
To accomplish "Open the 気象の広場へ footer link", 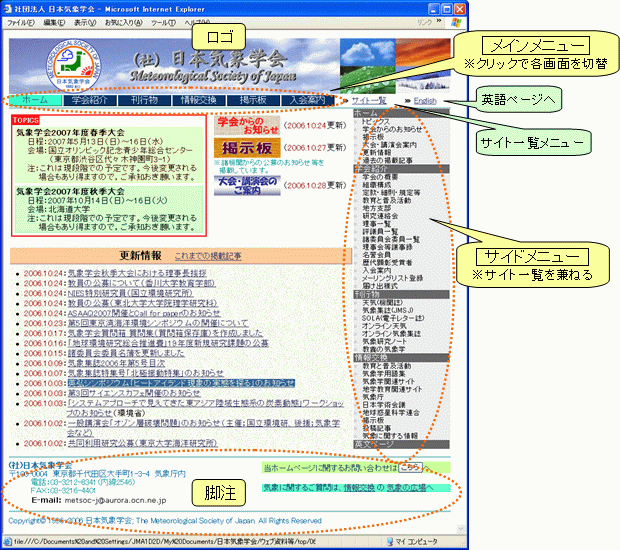I will [410, 488].
